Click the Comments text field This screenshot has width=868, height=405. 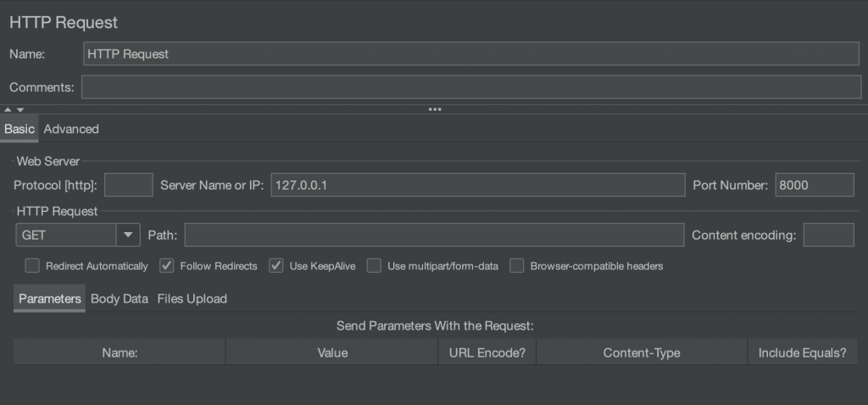tap(471, 86)
